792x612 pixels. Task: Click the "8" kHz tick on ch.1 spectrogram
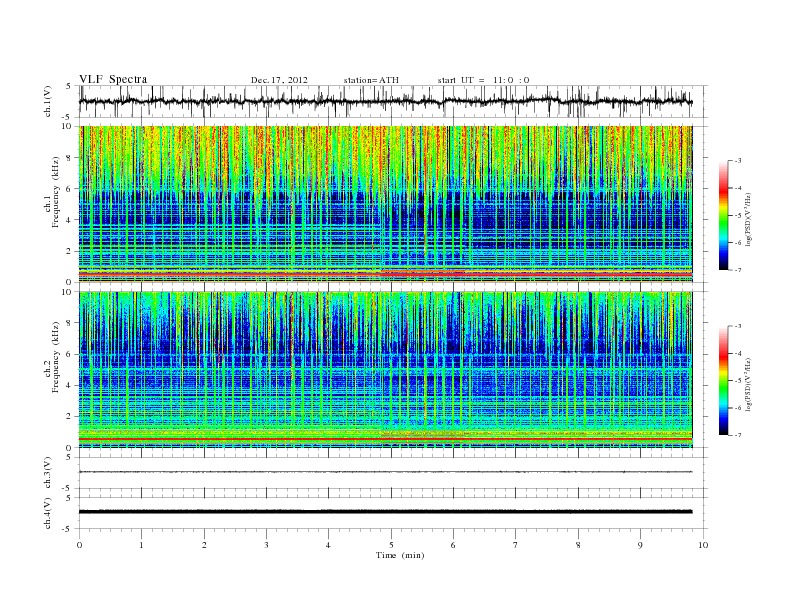tap(69, 158)
